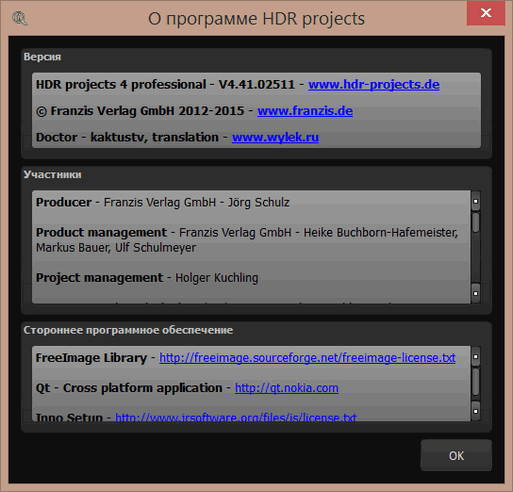Click the FreeImage Library label
Viewport: 513px width, 492px height.
pos(91,358)
